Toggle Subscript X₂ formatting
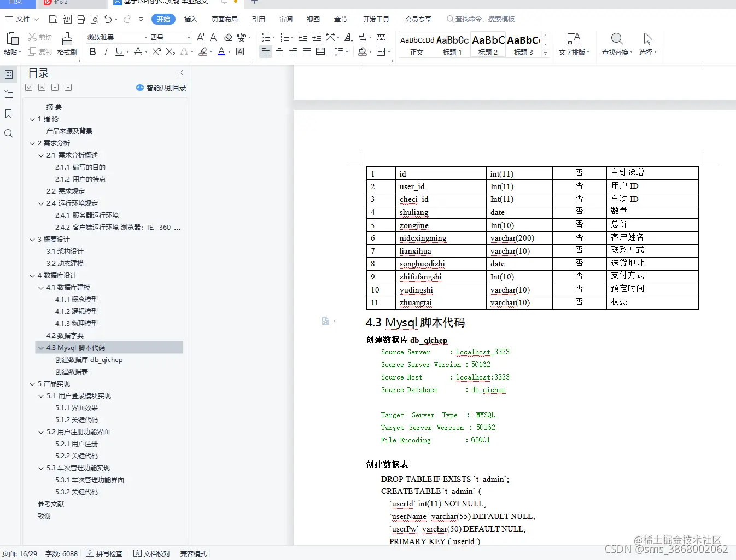 (x=171, y=51)
